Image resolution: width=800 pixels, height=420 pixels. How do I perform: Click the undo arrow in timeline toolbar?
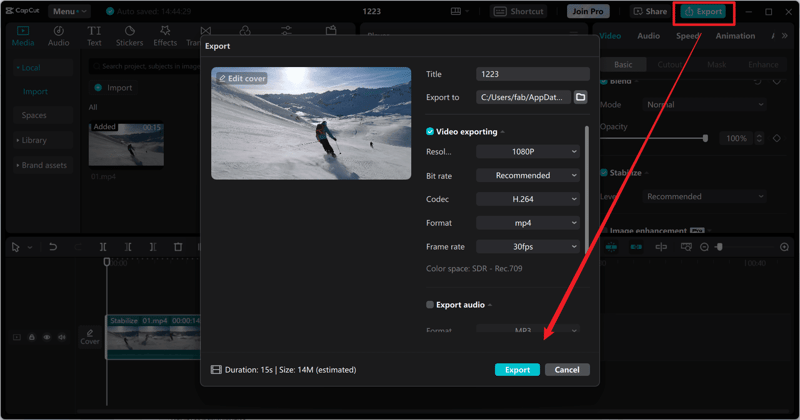tap(53, 247)
